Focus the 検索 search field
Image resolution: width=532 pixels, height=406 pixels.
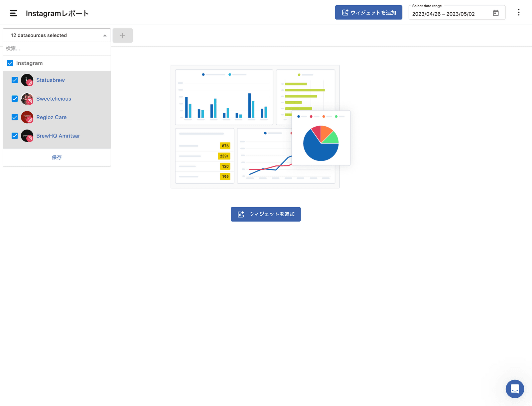(x=57, y=49)
